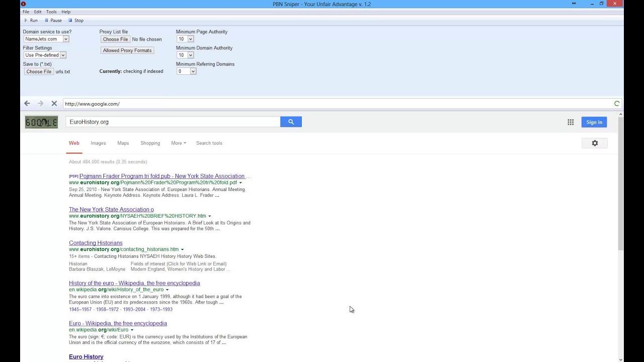Screen dimensions: 644x362
Task: Open the Google apps grid icon
Action: (571, 122)
